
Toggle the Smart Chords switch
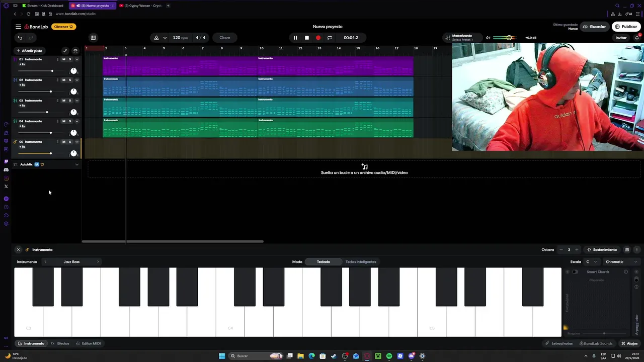pyautogui.click(x=575, y=272)
